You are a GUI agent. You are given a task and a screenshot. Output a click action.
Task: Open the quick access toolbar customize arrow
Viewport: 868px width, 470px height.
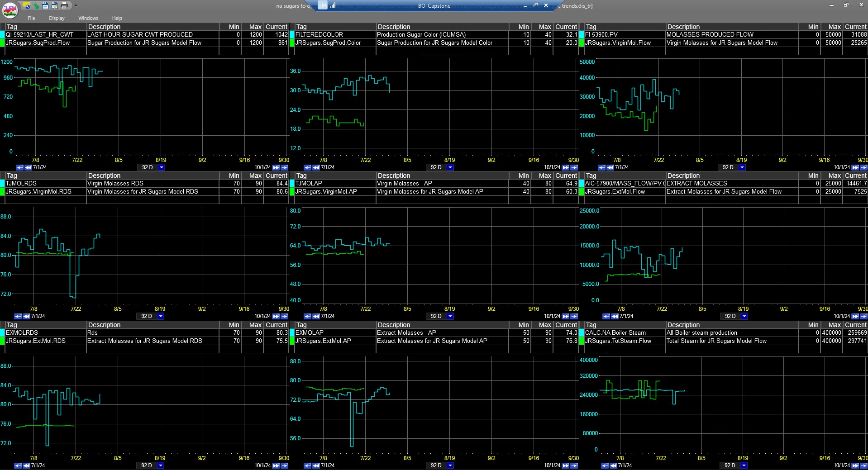point(76,6)
